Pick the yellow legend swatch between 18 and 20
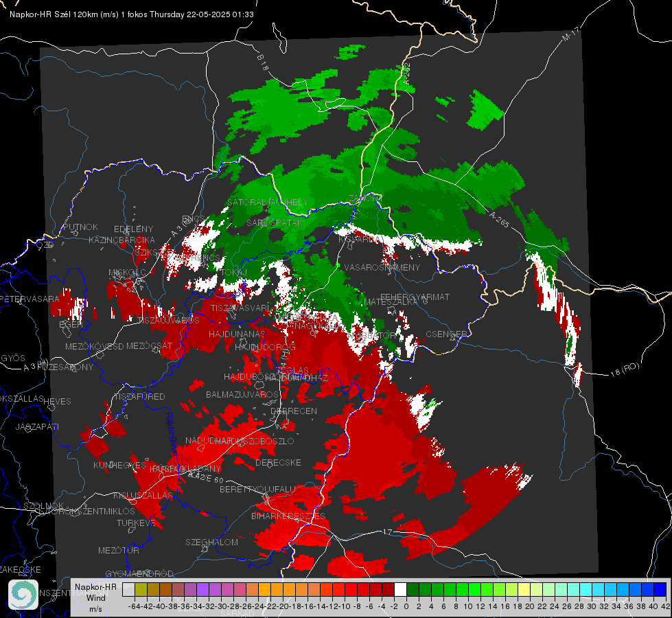 [x=524, y=589]
